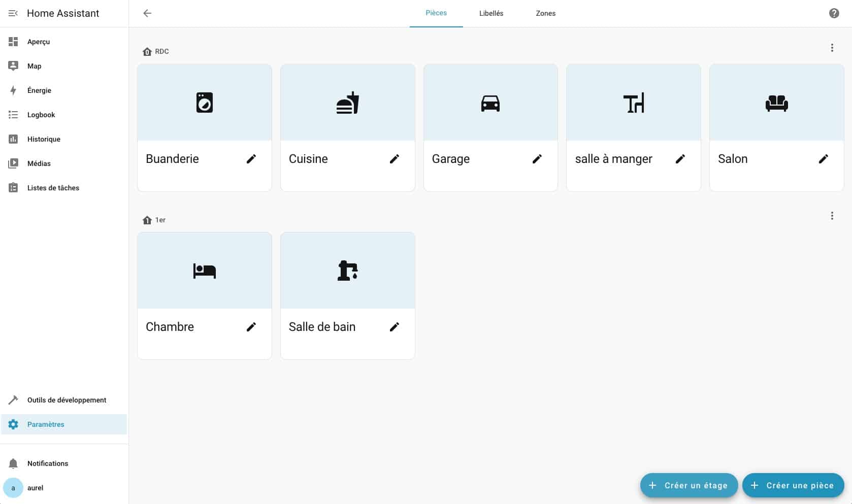
Task: Open Historique in the sidebar
Action: click(x=64, y=139)
